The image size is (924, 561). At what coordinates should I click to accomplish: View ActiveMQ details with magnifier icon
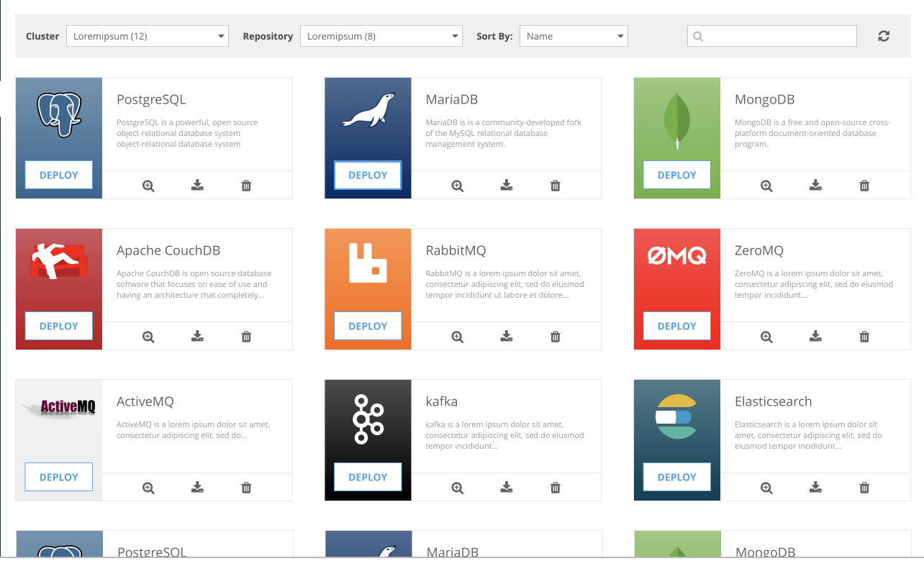[x=148, y=488]
